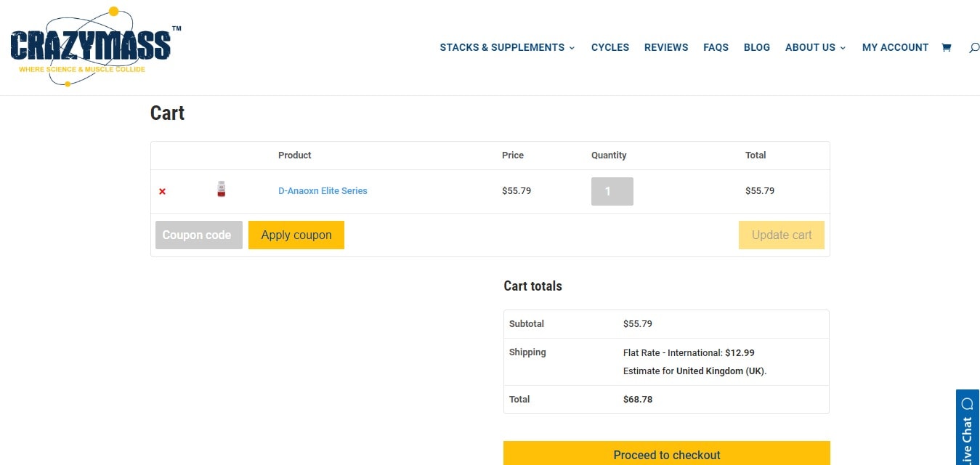Click the Apply coupon button
The image size is (980, 465).
296,235
